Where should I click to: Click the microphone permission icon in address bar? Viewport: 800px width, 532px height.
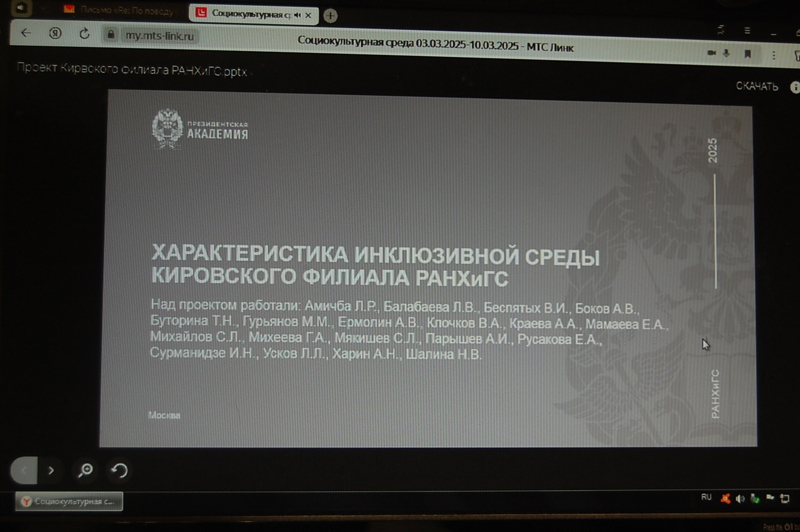point(726,53)
